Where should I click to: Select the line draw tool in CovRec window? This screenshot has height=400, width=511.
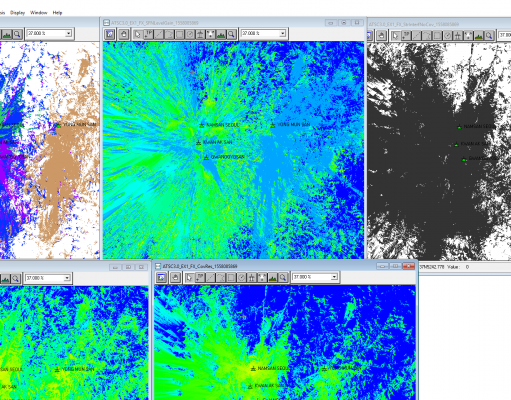point(210,277)
